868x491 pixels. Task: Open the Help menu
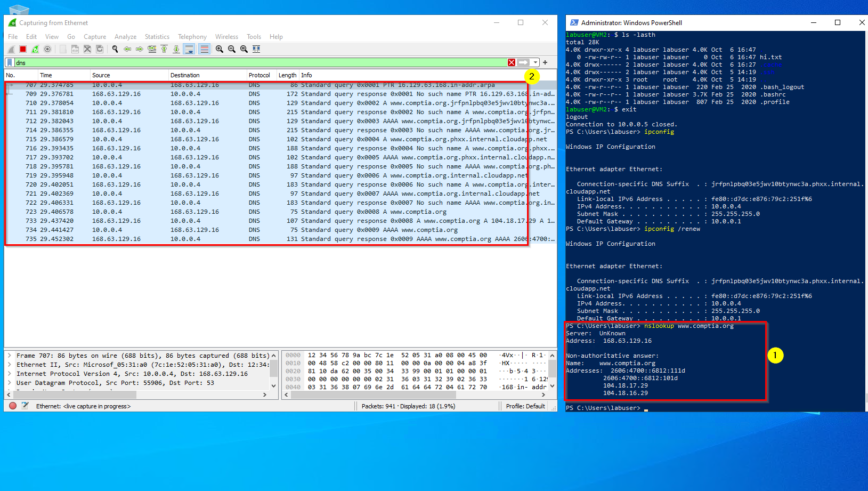point(276,37)
